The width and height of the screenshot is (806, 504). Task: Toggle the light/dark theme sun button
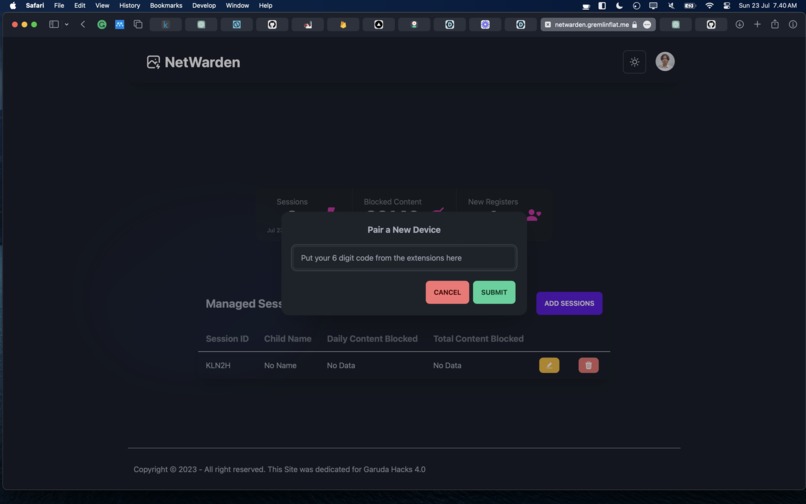(634, 62)
